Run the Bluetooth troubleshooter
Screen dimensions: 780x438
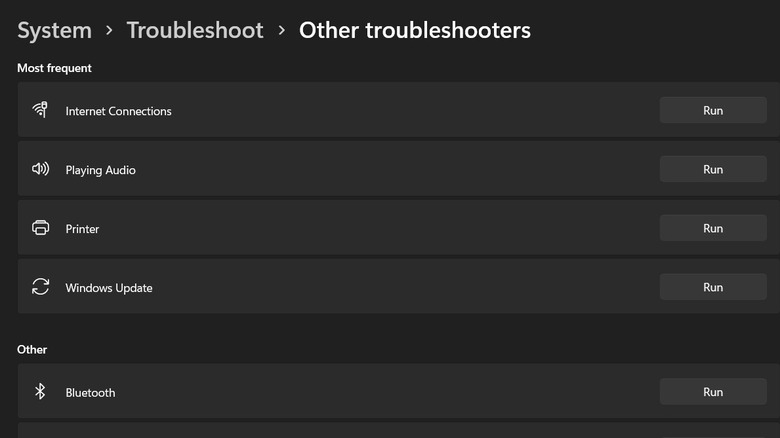click(x=712, y=392)
